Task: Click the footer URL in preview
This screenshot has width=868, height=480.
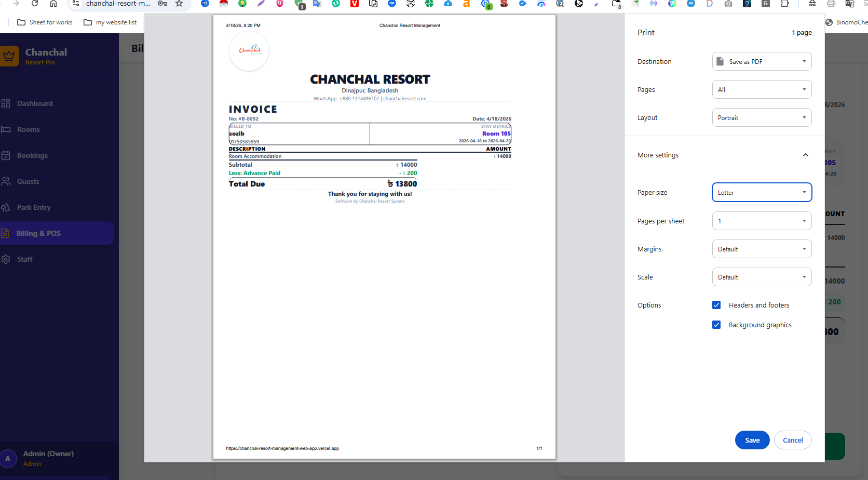Action: 282,448
